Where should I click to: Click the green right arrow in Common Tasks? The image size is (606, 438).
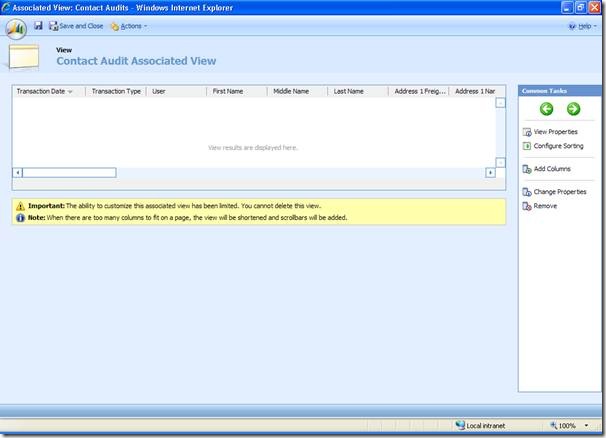[573, 109]
